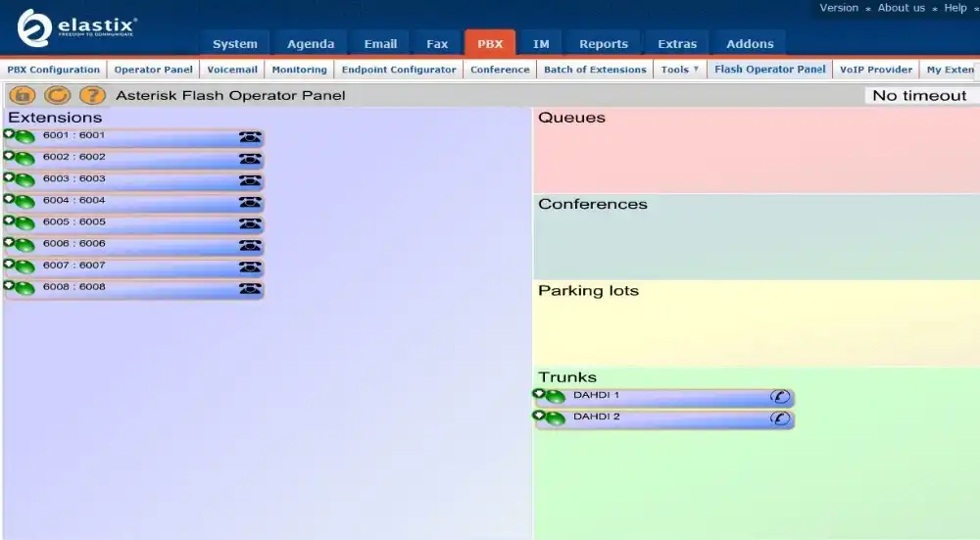Go to the Email tab
980x540 pixels.
coord(380,44)
